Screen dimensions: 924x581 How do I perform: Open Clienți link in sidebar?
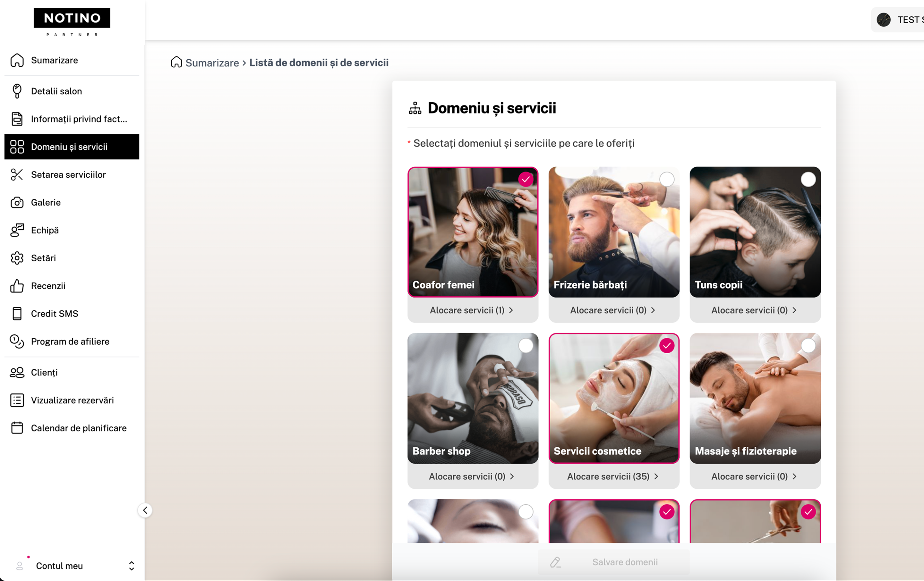[72, 372]
